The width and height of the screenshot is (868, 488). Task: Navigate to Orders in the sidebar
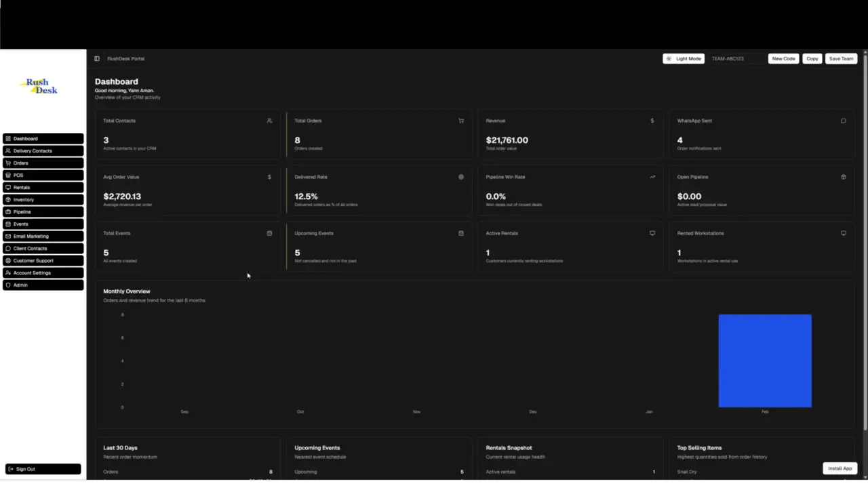pos(43,163)
